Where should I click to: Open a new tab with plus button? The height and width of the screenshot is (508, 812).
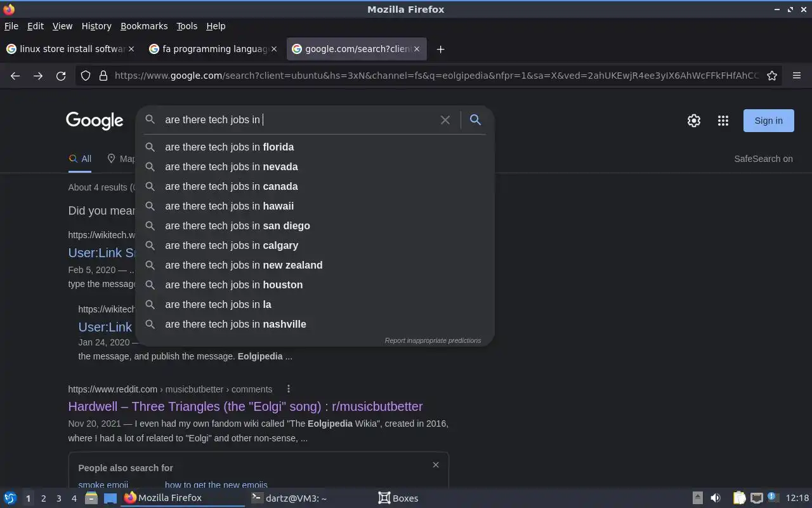pos(440,49)
